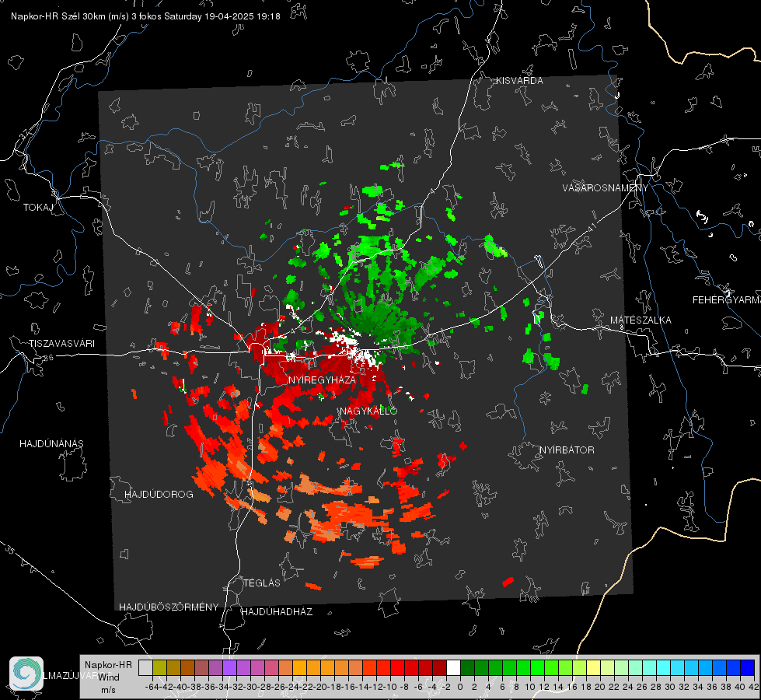This screenshot has width=761, height=700.
Task: Select the HAJDÚBÖSZÖRMÉNY label
Action: point(169,607)
